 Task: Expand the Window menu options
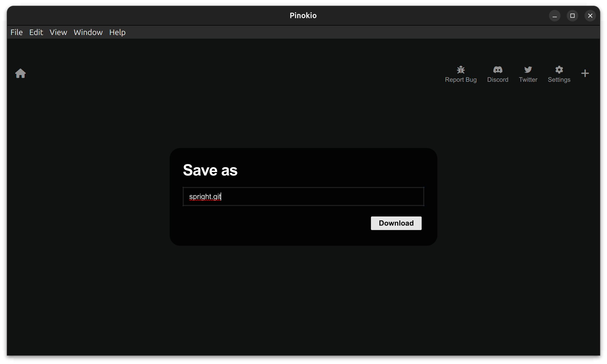88,32
